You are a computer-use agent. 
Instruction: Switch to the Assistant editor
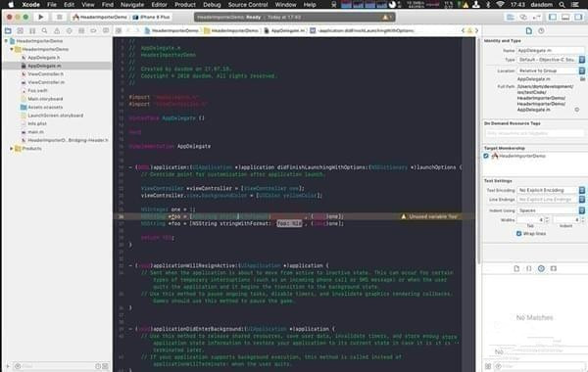[x=523, y=17]
